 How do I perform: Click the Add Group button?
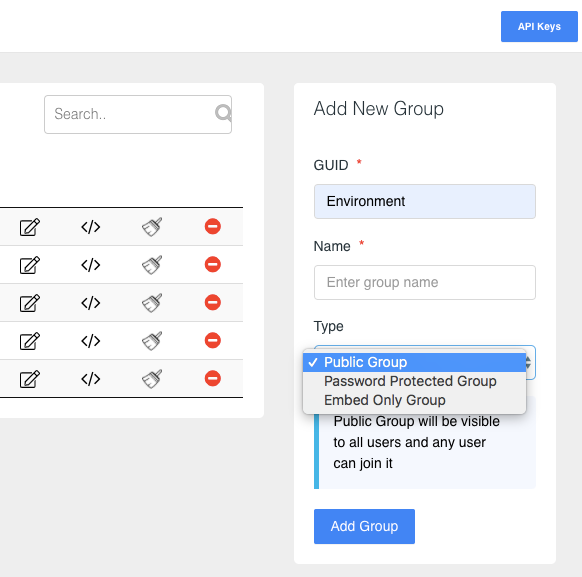364,526
